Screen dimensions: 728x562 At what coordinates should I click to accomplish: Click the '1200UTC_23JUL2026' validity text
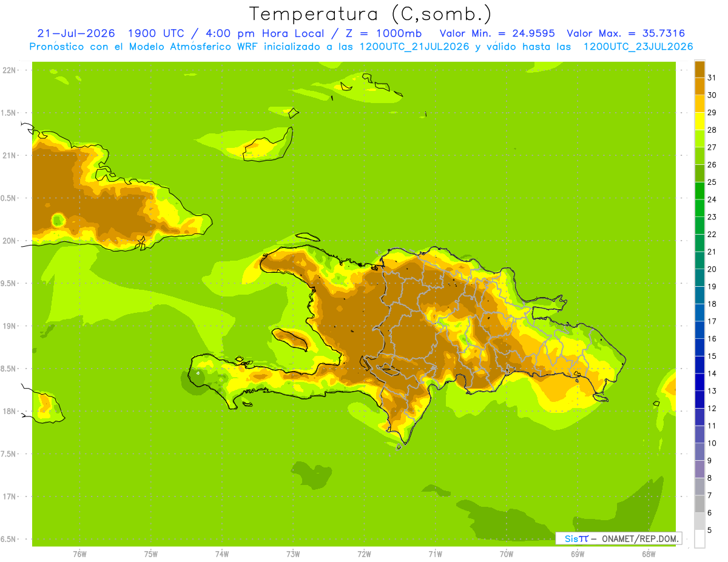click(x=638, y=47)
